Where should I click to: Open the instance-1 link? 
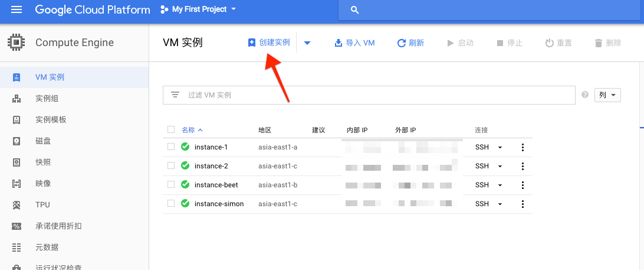point(211,147)
